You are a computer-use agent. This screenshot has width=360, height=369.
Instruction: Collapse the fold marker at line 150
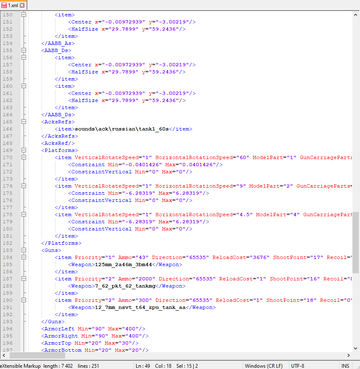coord(23,15)
